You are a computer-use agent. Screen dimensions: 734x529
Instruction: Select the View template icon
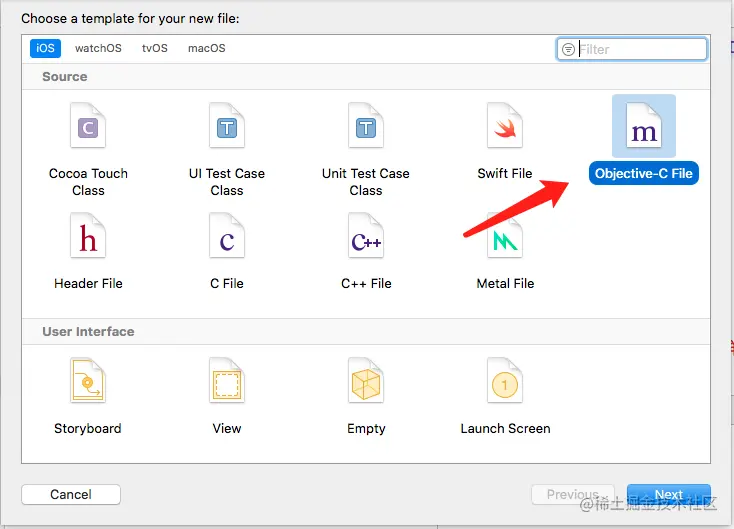(227, 381)
